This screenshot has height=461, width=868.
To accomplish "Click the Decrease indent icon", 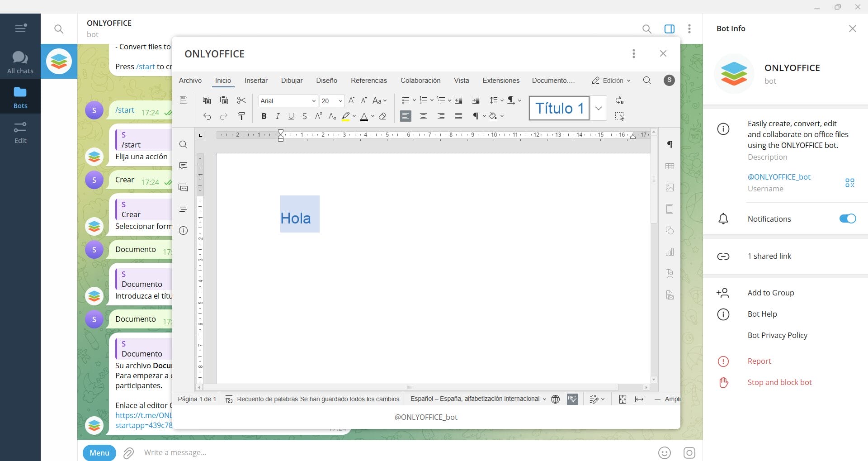I will pos(458,100).
